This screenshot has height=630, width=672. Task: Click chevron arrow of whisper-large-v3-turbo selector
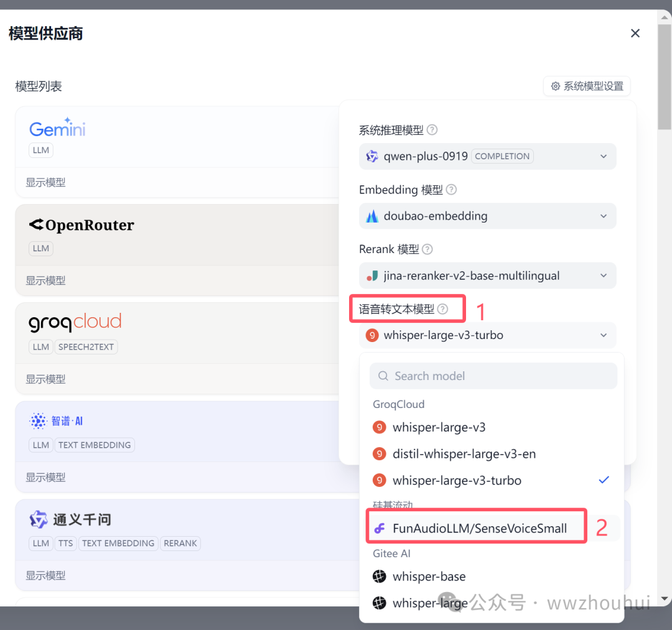point(604,335)
